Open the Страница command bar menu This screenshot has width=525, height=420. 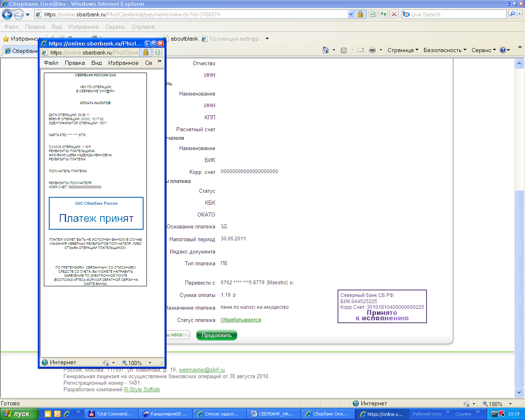click(403, 50)
